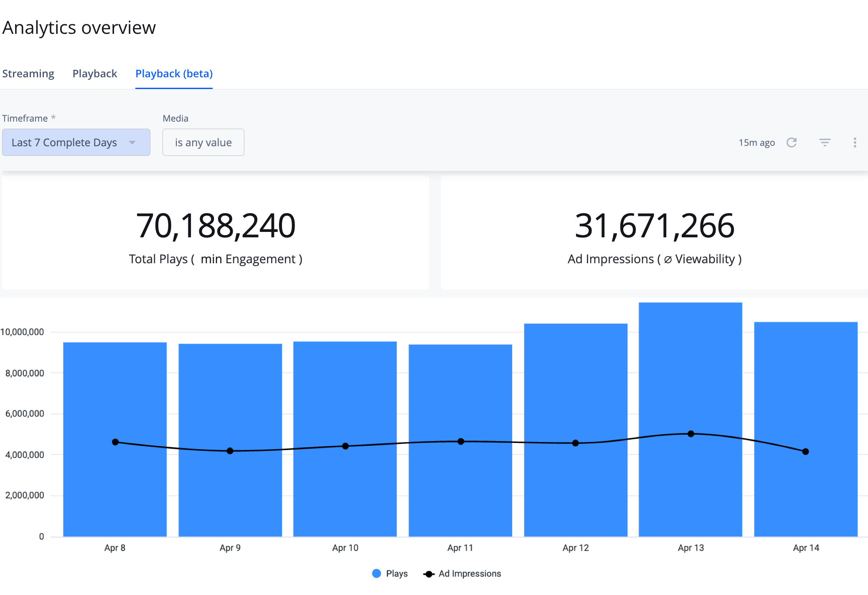Viewport: 868px width, 595px height.
Task: Click the Ad Impressions 31,671,266 tile
Action: pyautogui.click(x=654, y=233)
